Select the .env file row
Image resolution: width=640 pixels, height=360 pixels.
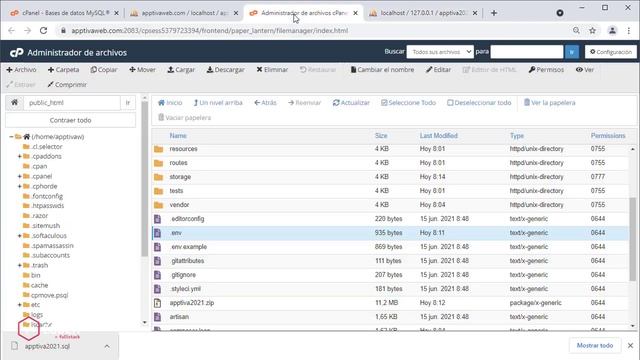click(x=390, y=233)
